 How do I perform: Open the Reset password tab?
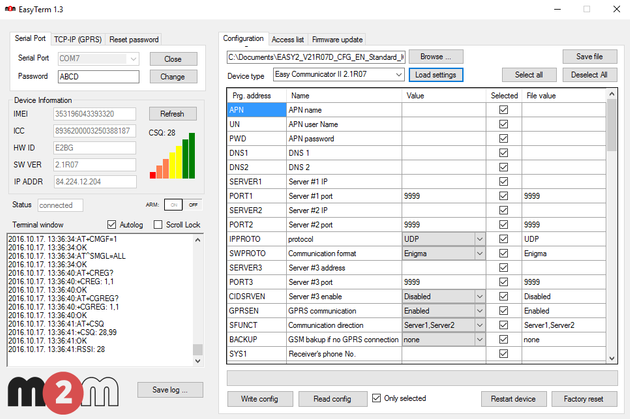[134, 39]
